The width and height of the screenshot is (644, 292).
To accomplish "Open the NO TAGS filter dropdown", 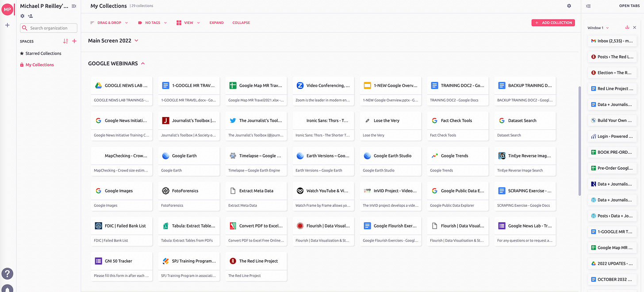I will pos(151,22).
